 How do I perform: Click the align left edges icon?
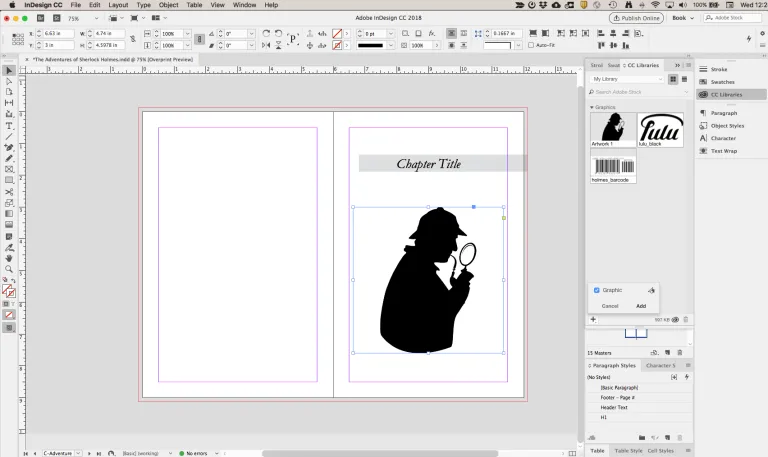(x=601, y=33)
